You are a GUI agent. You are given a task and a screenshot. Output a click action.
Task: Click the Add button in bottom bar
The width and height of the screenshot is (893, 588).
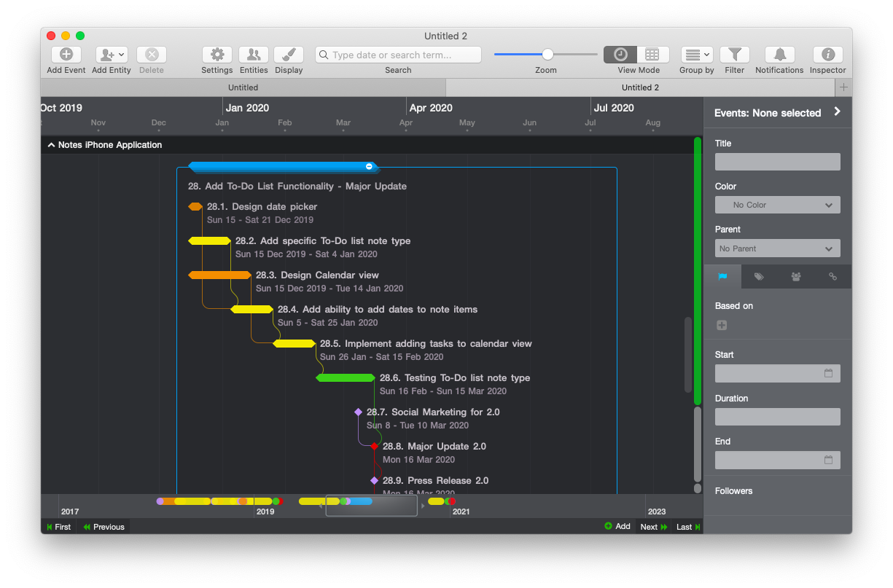(617, 526)
